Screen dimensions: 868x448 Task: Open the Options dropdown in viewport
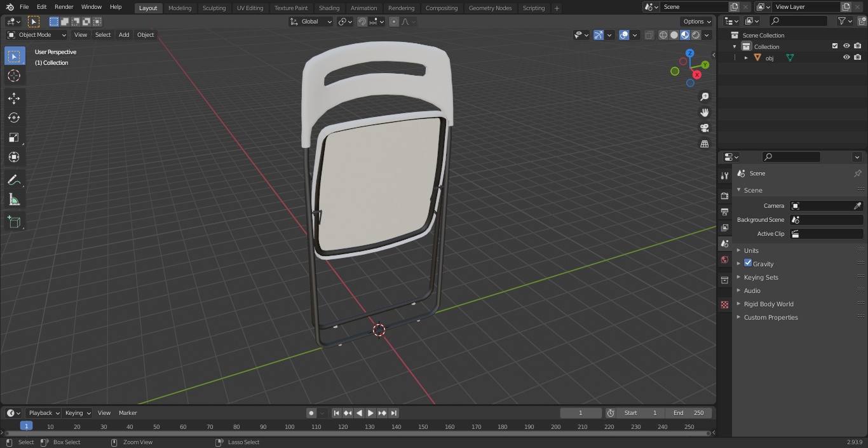[697, 22]
